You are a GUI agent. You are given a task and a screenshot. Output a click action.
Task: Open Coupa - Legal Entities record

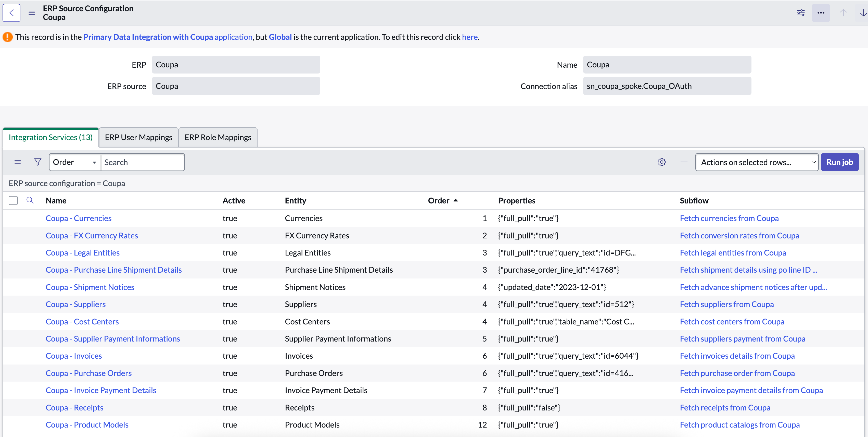point(83,252)
